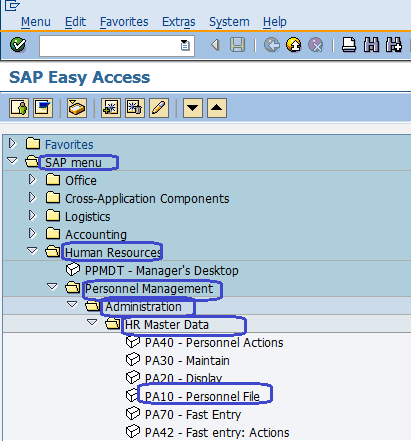The height and width of the screenshot is (441, 411).
Task: Select PA30 - Maintain transaction
Action: click(187, 360)
